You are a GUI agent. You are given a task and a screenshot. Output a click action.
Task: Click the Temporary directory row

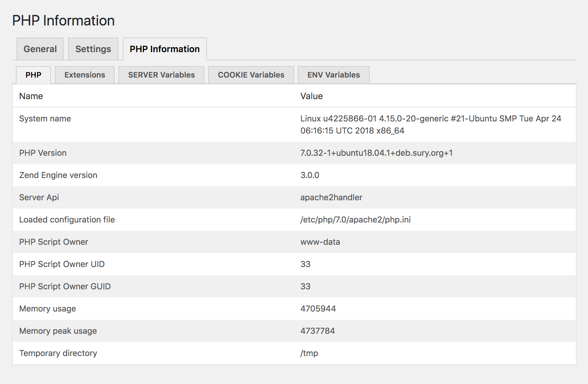click(x=58, y=353)
